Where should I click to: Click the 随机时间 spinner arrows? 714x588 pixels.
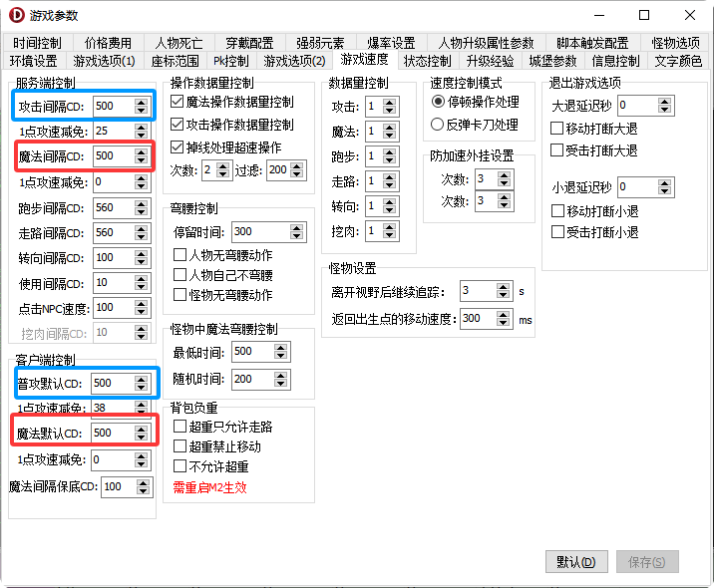[x=281, y=379]
